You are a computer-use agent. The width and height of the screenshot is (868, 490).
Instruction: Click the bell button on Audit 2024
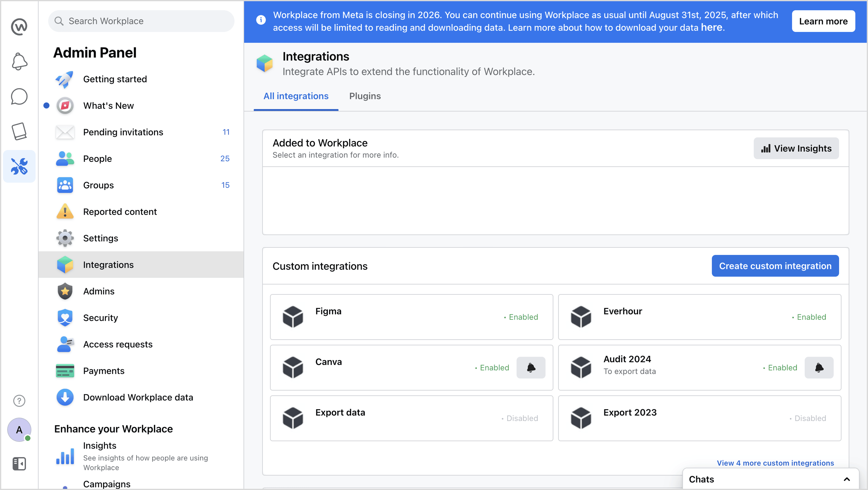819,368
